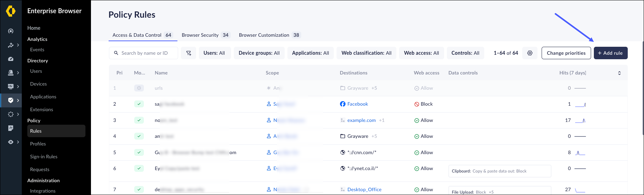Screen dimensions: 644x195
Task: Open the gauge dashboard icon in left rail
Action: click(11, 59)
